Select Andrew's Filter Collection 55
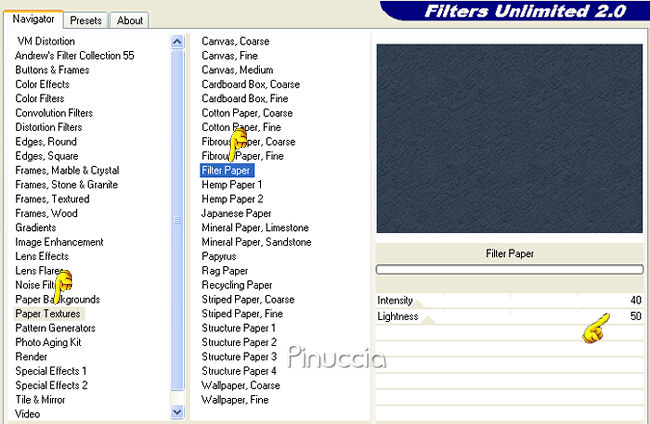Screen dimensions: 650x424 click(75, 56)
